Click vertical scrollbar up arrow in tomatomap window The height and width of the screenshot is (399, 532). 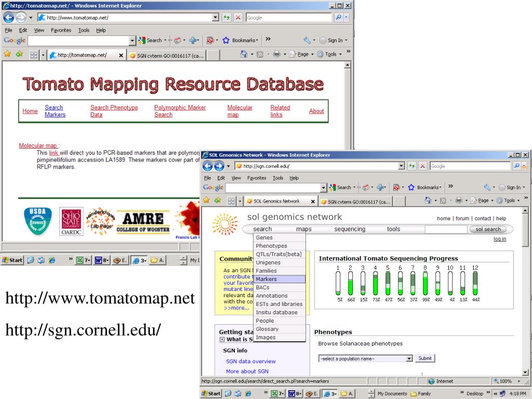[347, 65]
